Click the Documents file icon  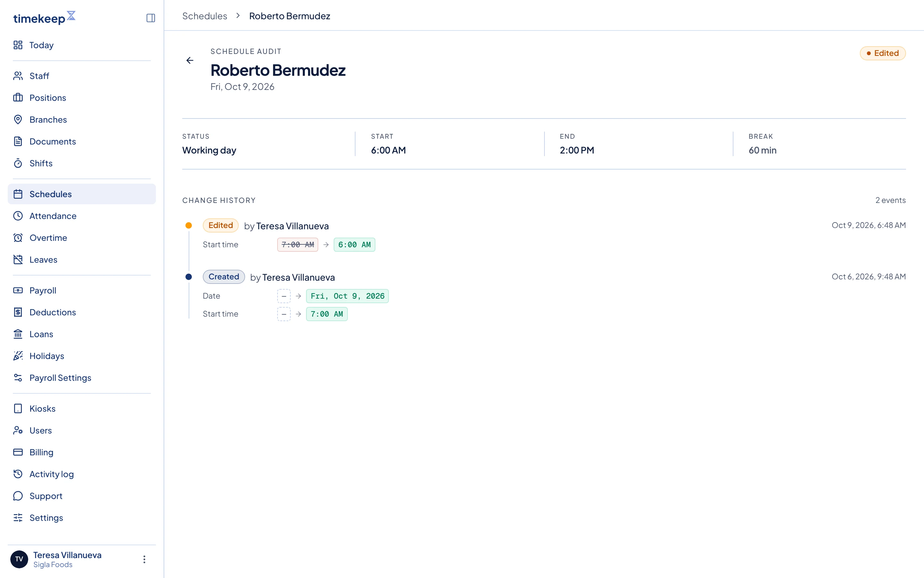tap(18, 141)
